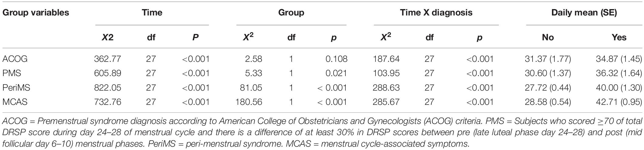Click the daily mean 31.37 (1.77)

click(548, 59)
